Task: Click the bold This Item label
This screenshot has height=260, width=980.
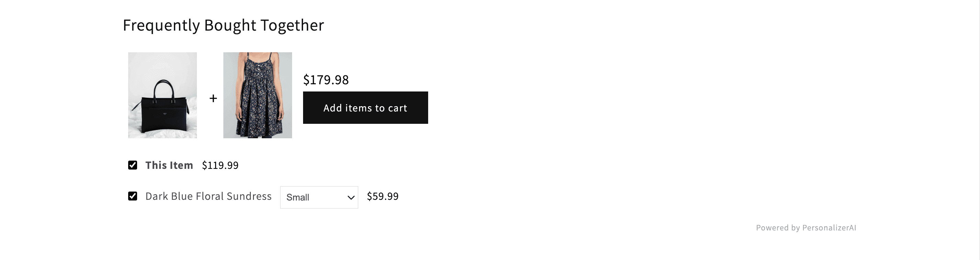Action: point(170,165)
